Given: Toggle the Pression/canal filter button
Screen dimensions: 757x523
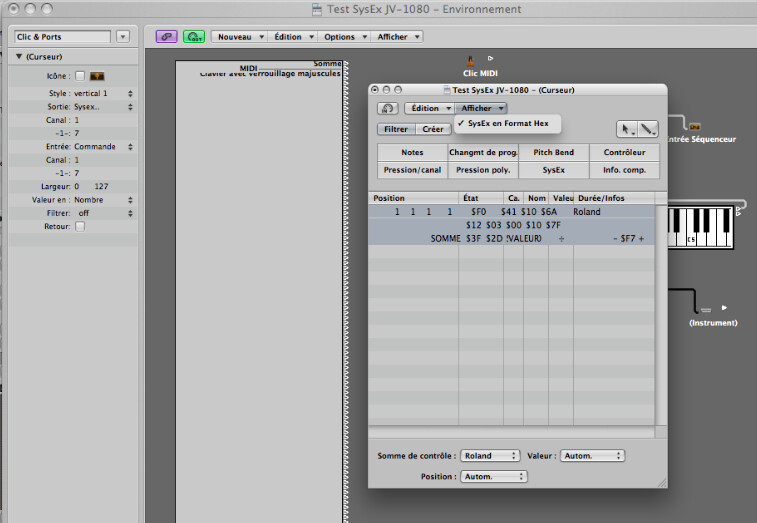Looking at the screenshot, I should tap(412, 170).
